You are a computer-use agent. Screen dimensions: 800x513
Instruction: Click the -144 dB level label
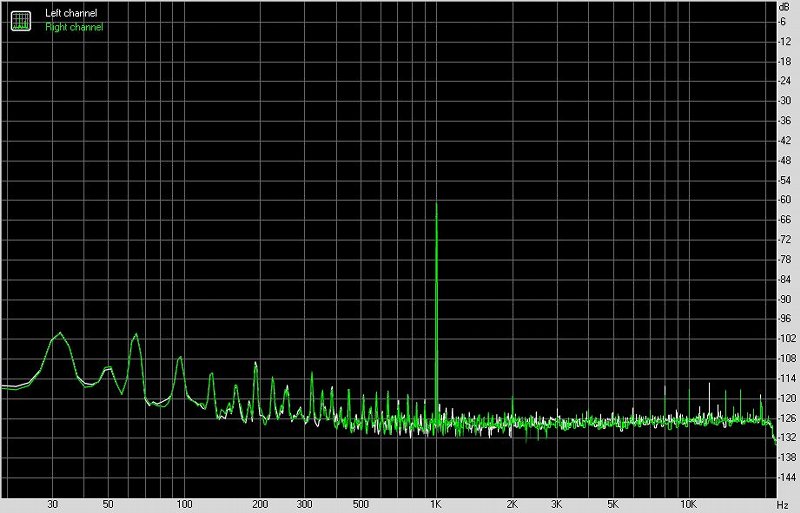[x=784, y=477]
